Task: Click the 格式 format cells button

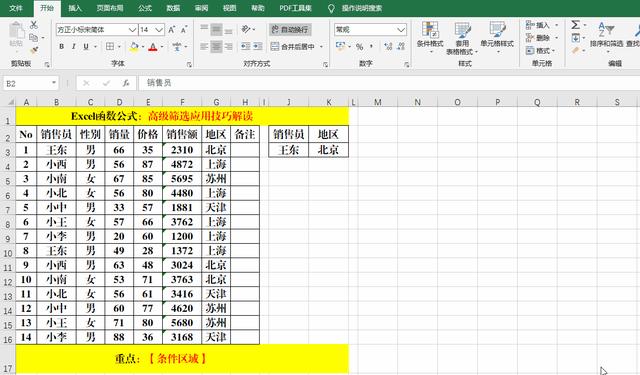Action: point(538,51)
